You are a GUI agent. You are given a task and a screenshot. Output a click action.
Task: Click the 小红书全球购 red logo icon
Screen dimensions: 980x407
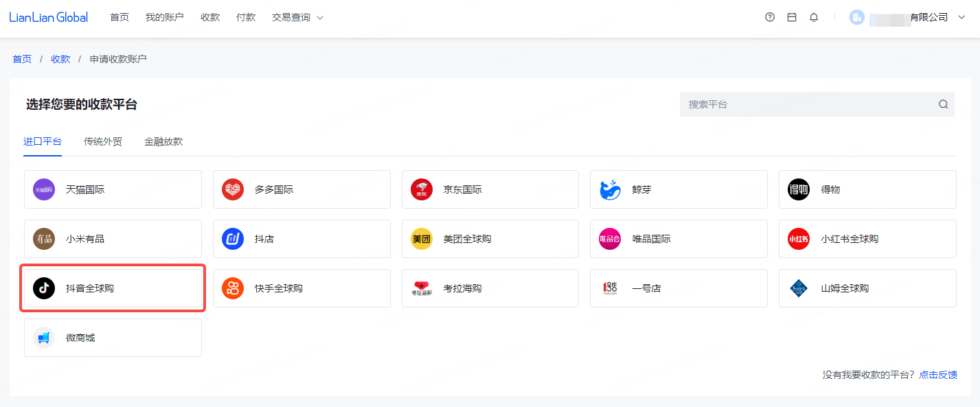(799, 239)
